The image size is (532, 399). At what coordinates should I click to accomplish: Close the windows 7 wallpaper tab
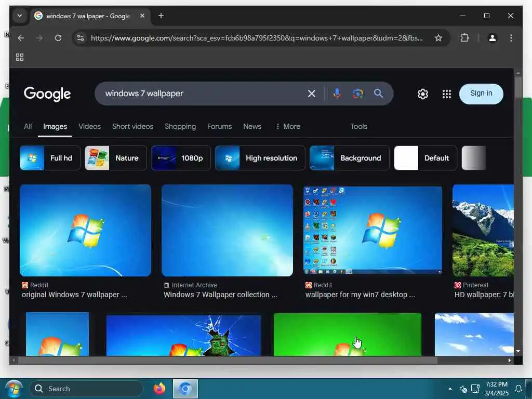(142, 16)
